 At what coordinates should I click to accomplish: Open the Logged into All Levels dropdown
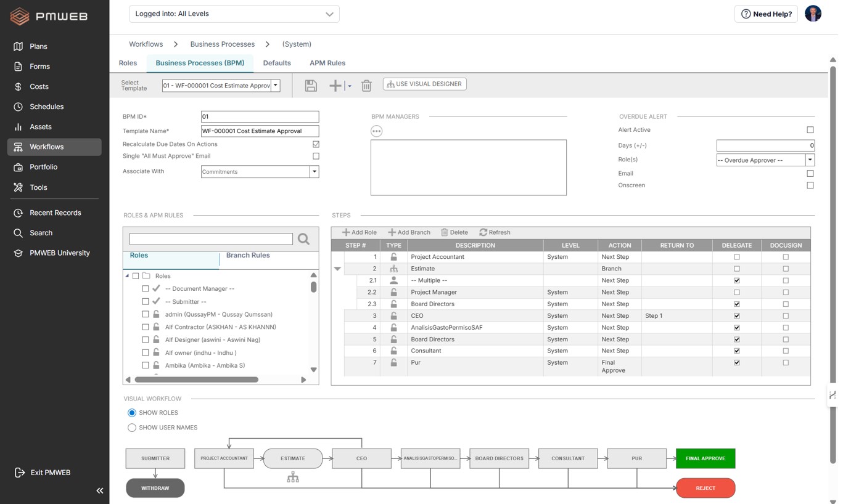234,14
